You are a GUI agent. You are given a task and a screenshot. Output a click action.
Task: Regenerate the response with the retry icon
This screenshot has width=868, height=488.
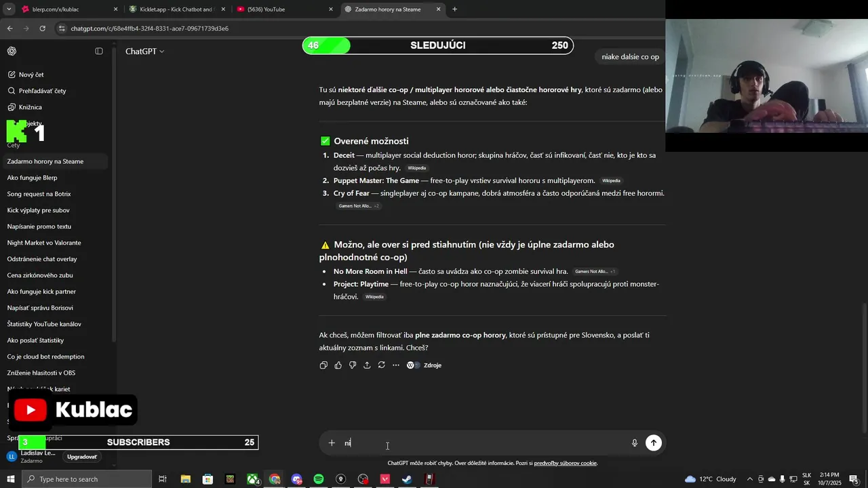coord(382,365)
